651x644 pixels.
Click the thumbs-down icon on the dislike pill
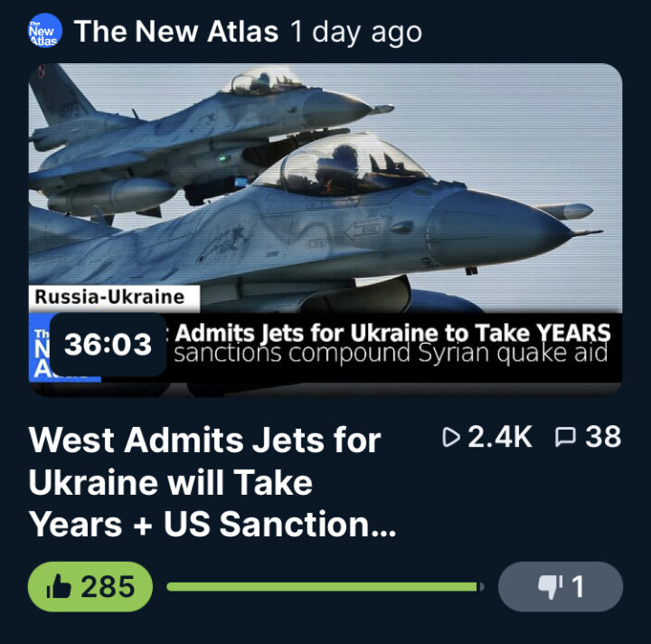[x=551, y=587]
